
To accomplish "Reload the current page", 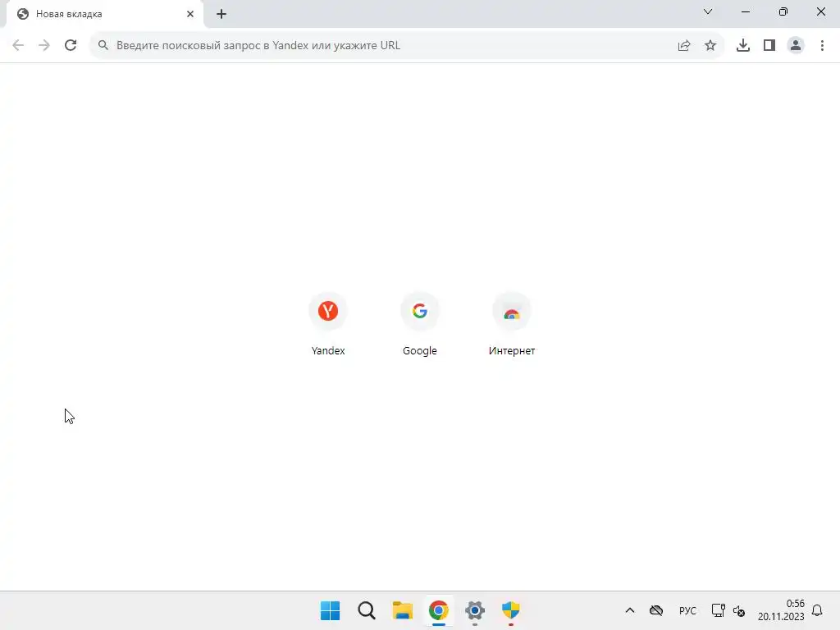I will 71,46.
